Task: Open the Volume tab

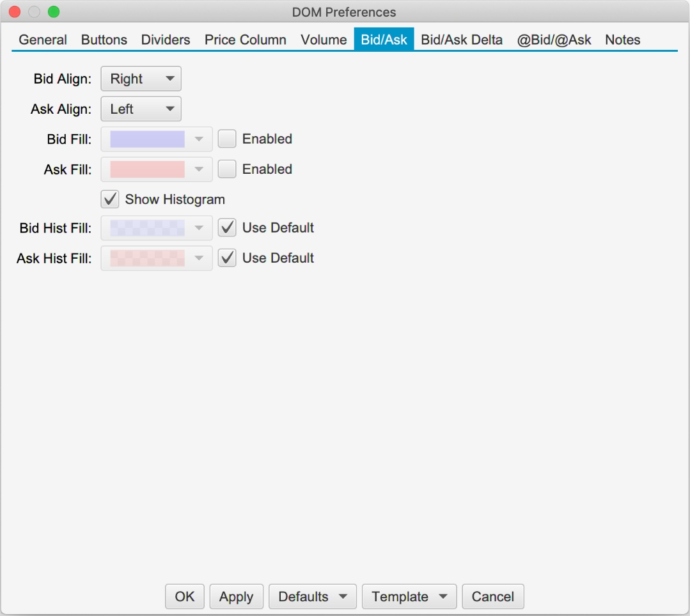Action: 324,40
